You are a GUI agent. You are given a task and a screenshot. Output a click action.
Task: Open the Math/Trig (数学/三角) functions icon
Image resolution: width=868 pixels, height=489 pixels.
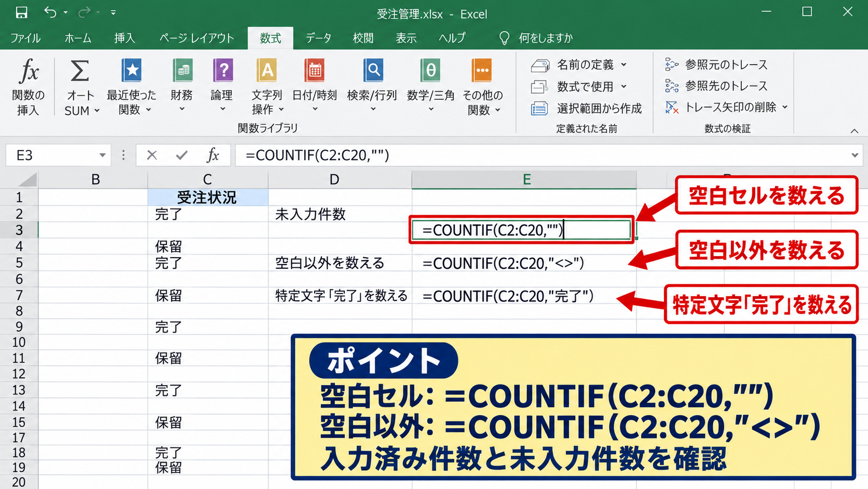point(431,70)
